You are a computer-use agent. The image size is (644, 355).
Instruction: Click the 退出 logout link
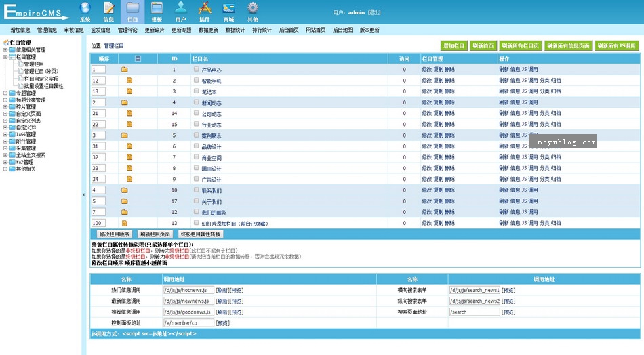point(375,13)
